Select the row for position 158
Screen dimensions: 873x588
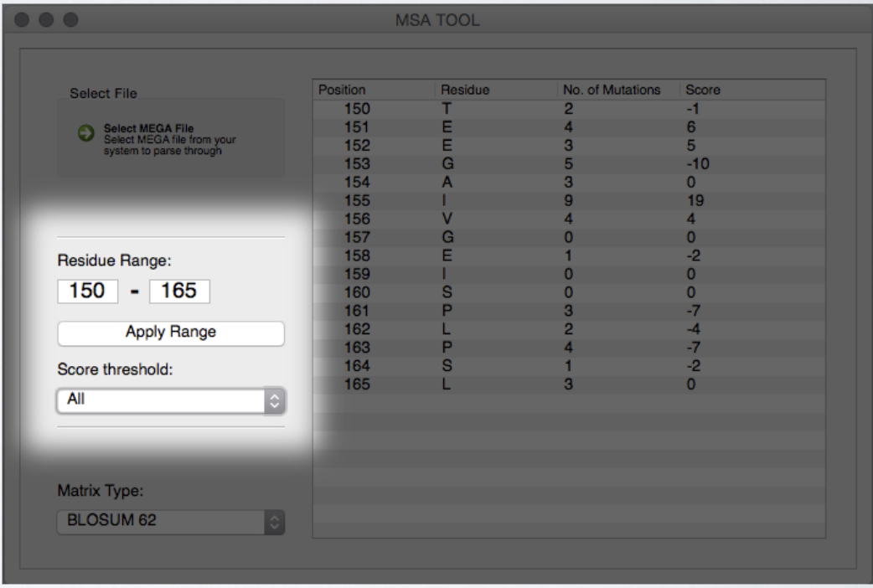[x=569, y=256]
